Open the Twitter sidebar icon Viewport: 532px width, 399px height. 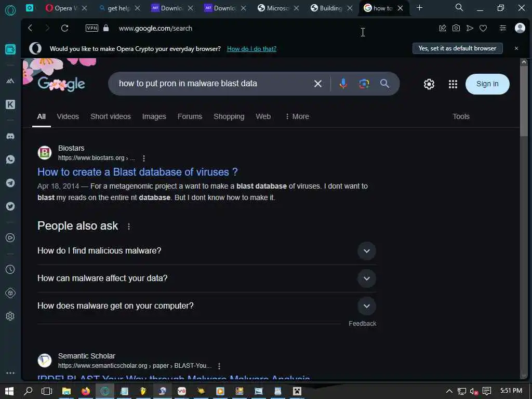click(10, 206)
